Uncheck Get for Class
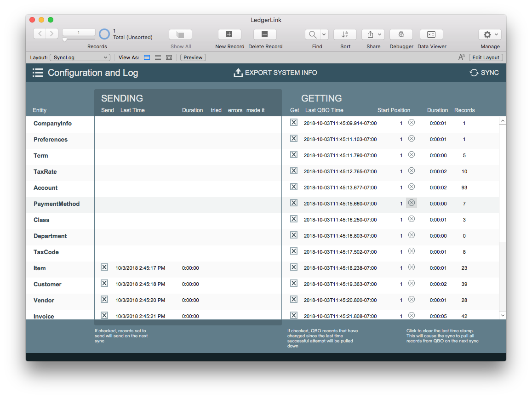This screenshot has width=532, height=398. 294,219
